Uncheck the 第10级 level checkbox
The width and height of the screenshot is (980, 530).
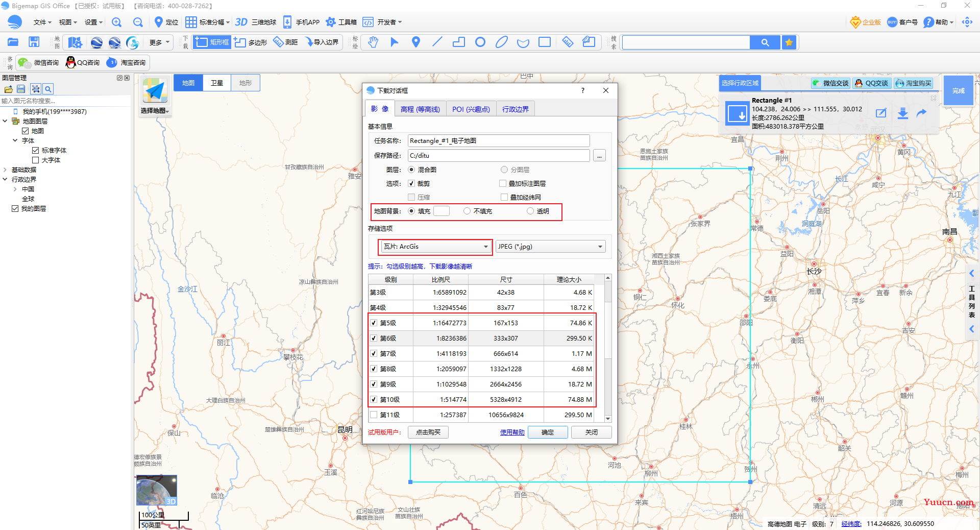(374, 400)
